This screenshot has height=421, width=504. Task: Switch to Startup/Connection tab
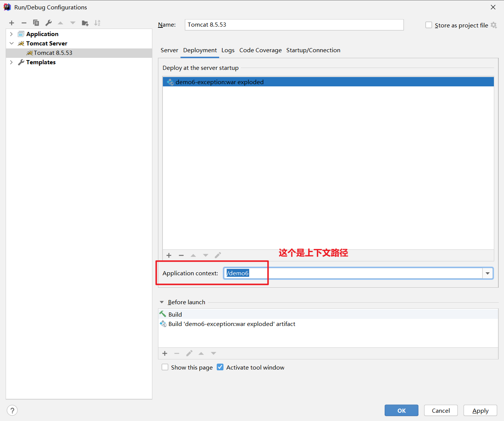[313, 50]
